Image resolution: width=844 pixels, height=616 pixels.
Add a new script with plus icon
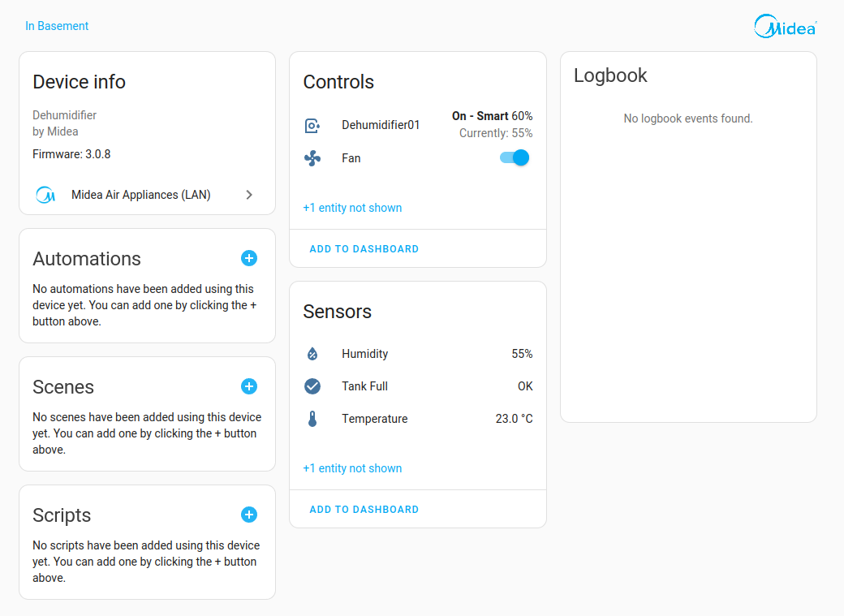[249, 515]
